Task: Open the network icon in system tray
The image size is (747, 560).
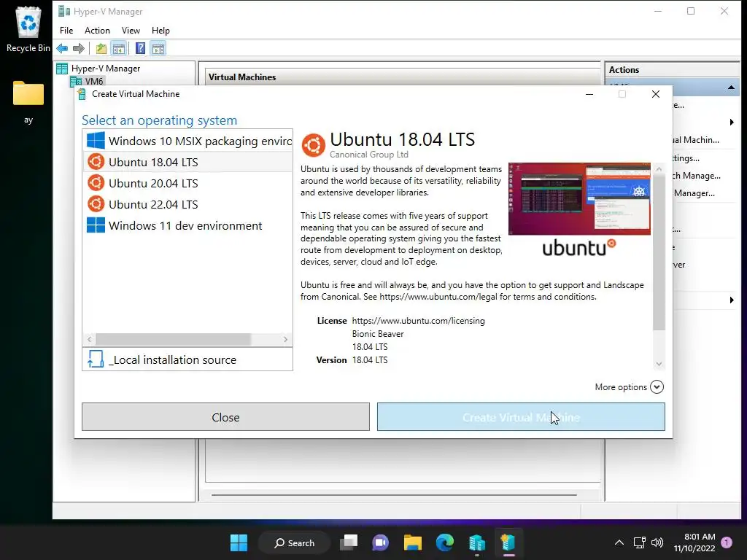Action: coord(639,542)
